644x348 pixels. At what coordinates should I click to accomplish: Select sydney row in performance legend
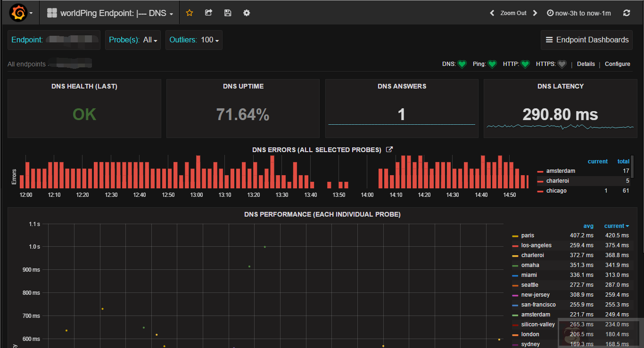571,344
